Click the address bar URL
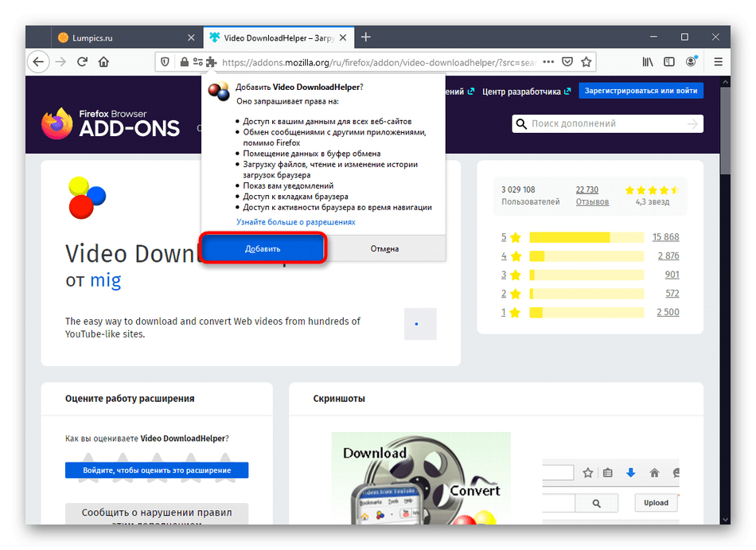 379,62
